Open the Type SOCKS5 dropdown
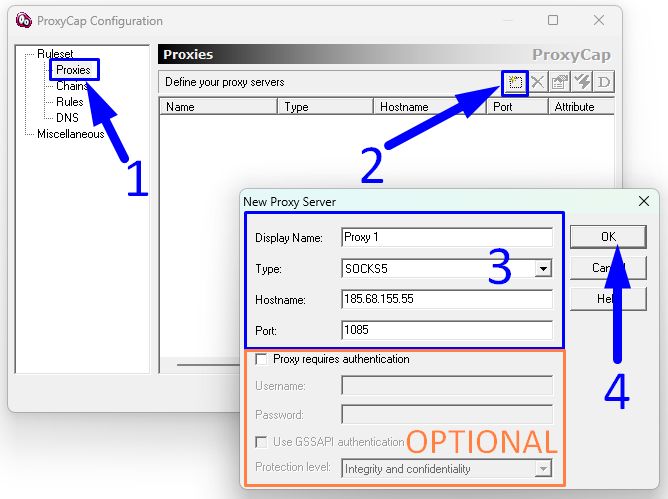Screen dimensions: 668x499 coord(543,268)
